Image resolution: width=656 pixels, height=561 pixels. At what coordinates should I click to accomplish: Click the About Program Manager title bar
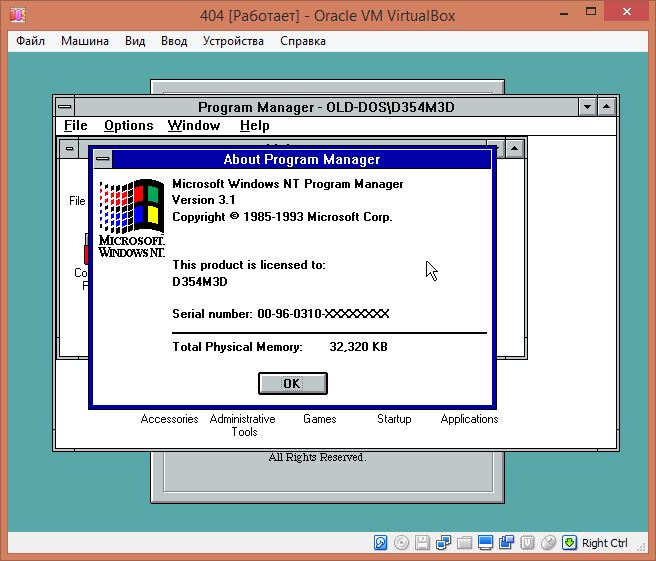click(302, 159)
